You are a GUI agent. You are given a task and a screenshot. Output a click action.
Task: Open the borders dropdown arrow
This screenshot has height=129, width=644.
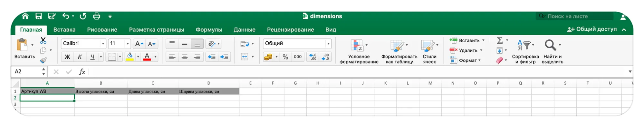(x=120, y=57)
